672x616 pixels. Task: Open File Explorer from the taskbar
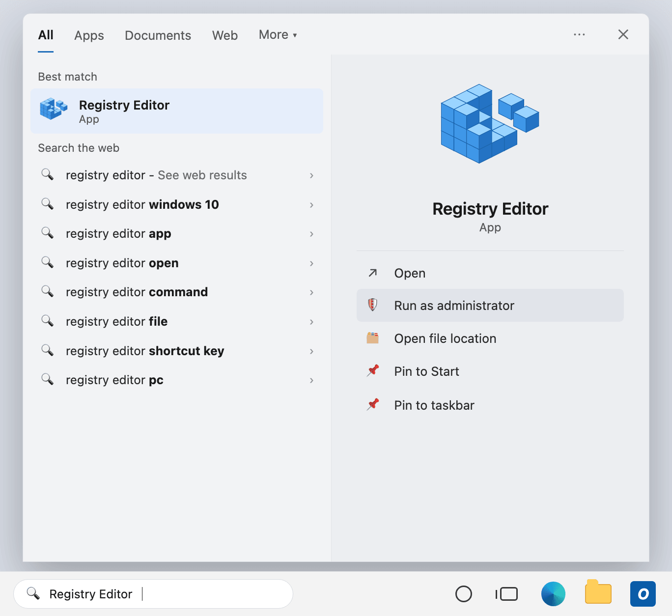[598, 592]
